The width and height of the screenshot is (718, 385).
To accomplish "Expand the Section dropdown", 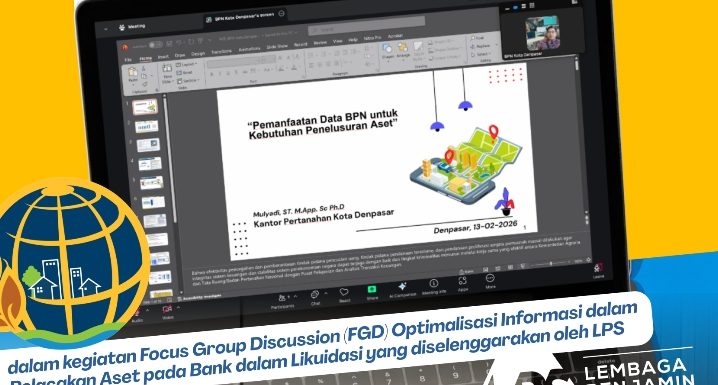I will click(188, 81).
